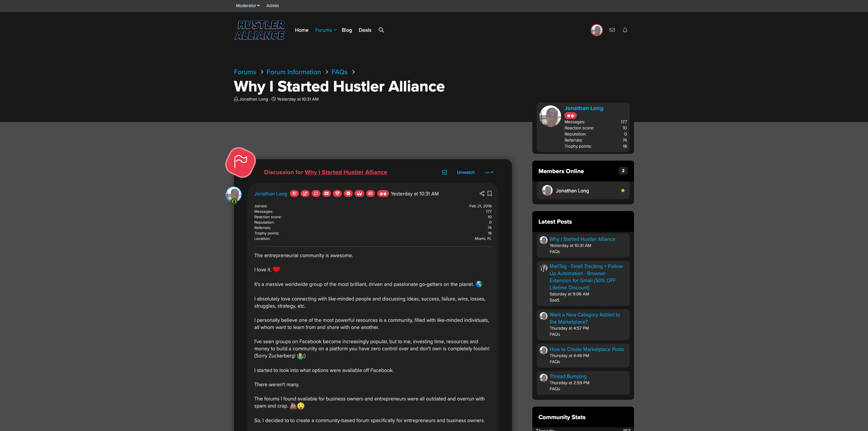Click the bookmark icon on the post
868x431 pixels.
tap(489, 193)
